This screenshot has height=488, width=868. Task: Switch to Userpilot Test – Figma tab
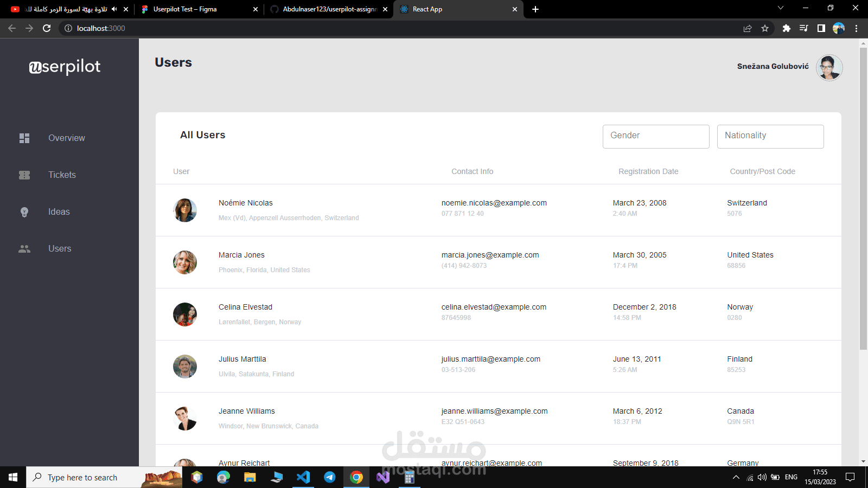(x=199, y=9)
